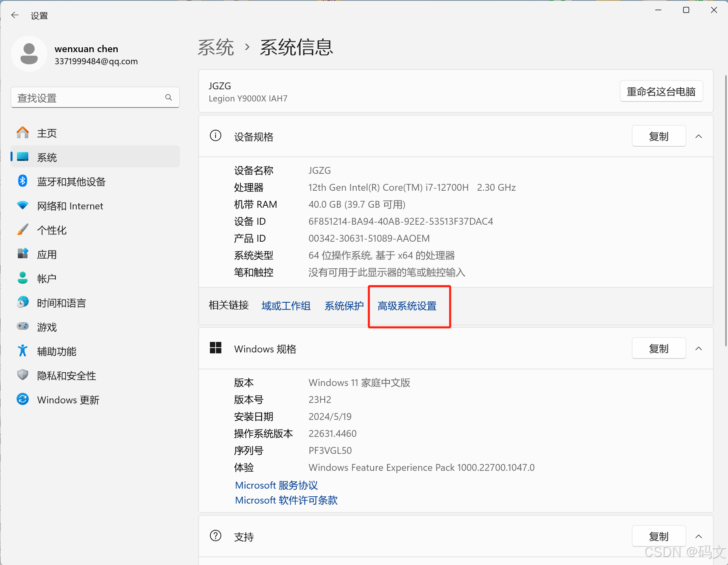
Task: Click the 查找设置 search field
Action: pyautogui.click(x=95, y=97)
